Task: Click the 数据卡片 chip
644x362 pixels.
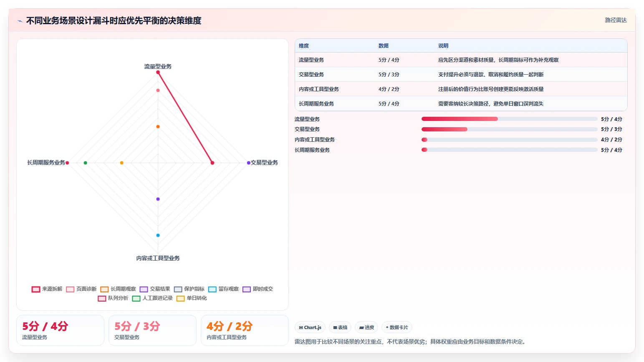Action: 397,327
